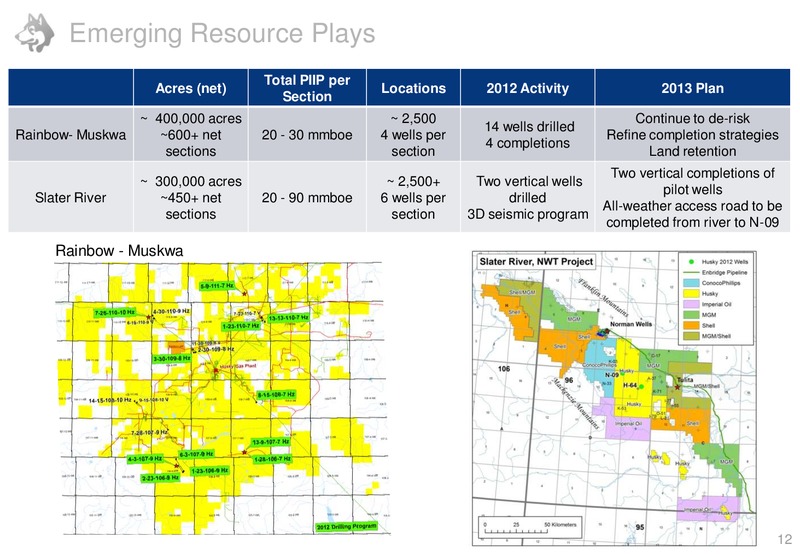Select the '2012 Activity' column header

point(528,88)
